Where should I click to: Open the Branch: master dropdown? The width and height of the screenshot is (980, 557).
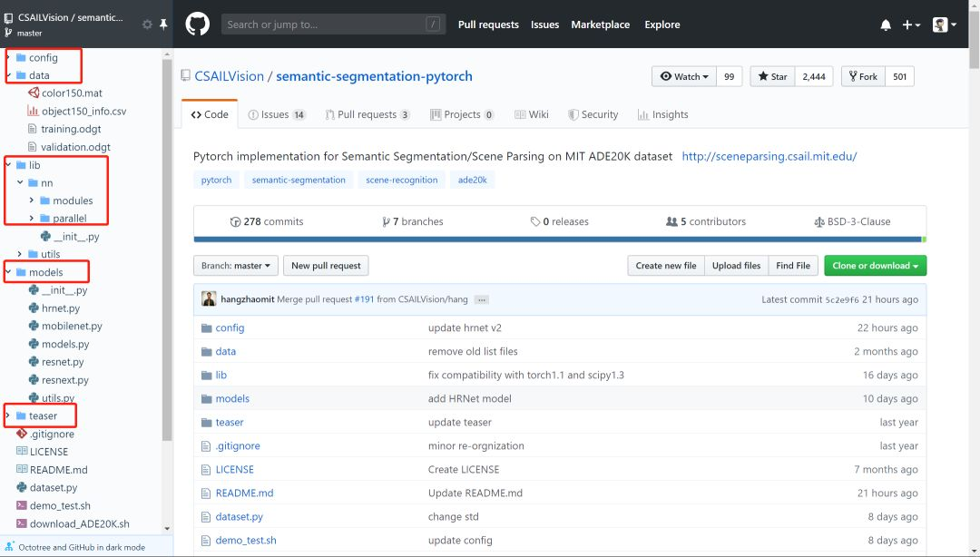point(234,266)
